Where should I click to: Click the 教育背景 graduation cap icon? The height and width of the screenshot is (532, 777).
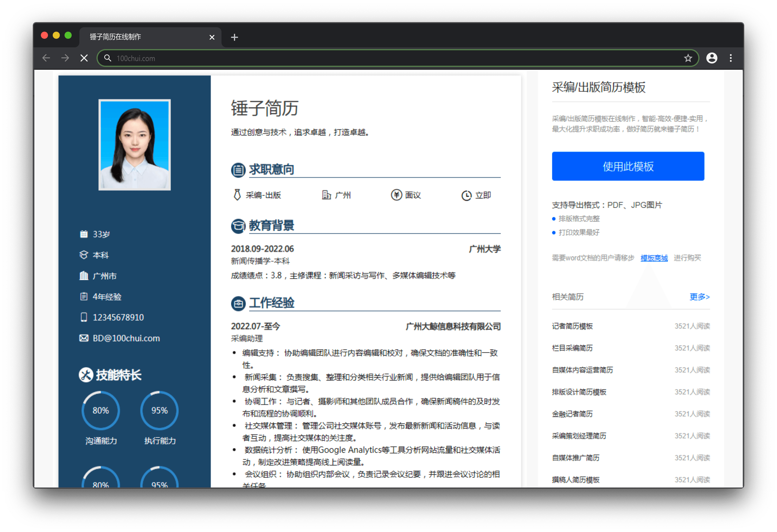coord(238,226)
